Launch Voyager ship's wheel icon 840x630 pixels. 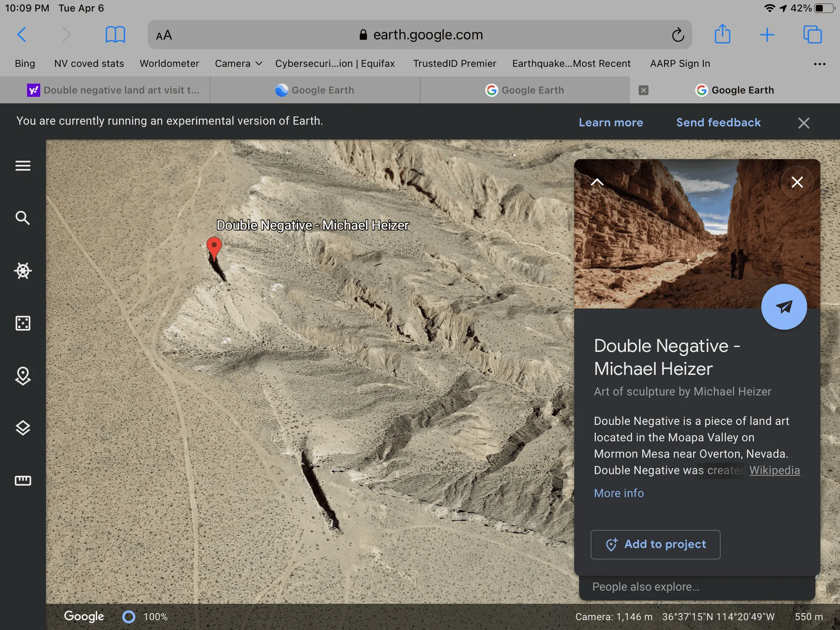[23, 271]
